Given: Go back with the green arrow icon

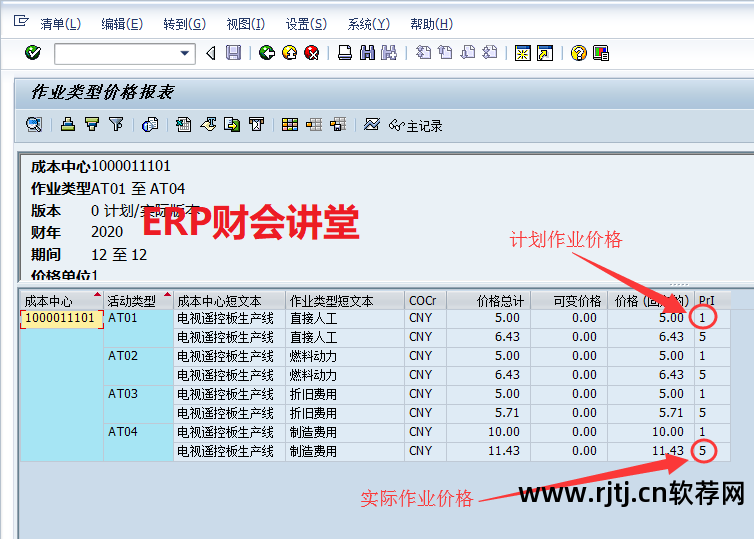Looking at the screenshot, I should (267, 52).
